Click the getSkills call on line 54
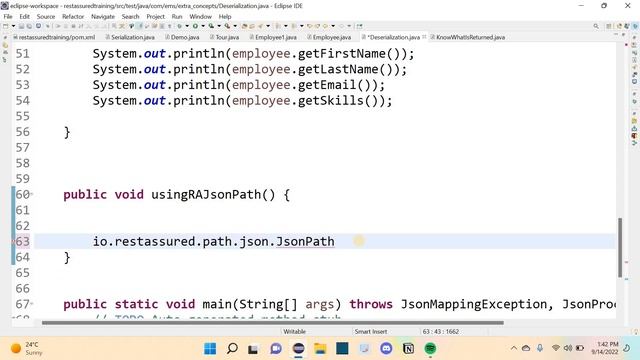The width and height of the screenshot is (640, 360). [331, 100]
